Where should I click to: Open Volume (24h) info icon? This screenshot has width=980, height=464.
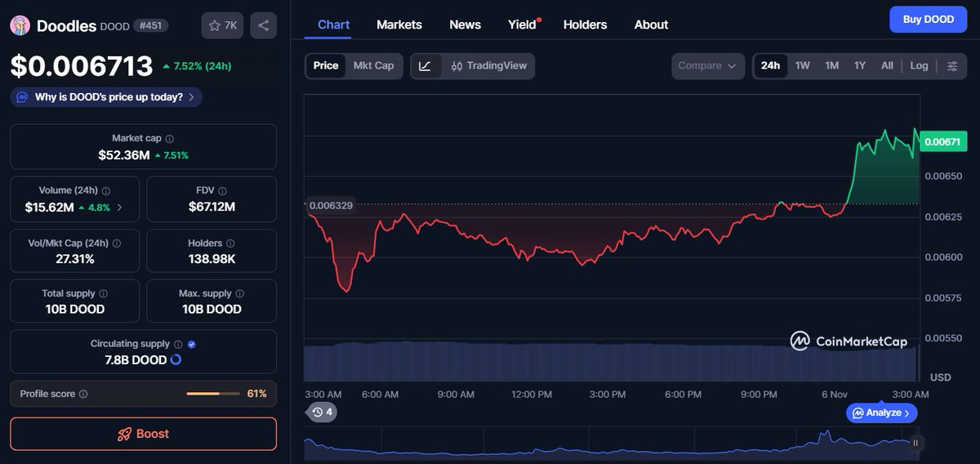[x=106, y=190]
